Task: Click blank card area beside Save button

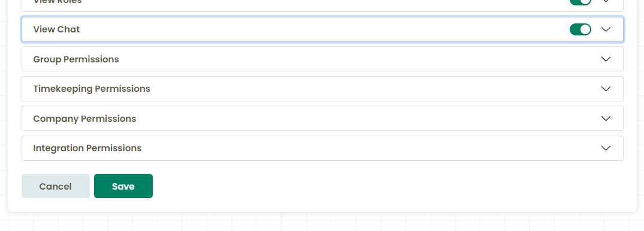Action: [370, 186]
